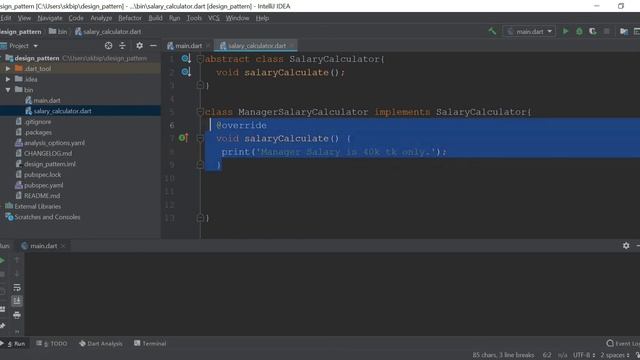This screenshot has width=640, height=360.
Task: Open the Build menu
Action: pos(155,18)
